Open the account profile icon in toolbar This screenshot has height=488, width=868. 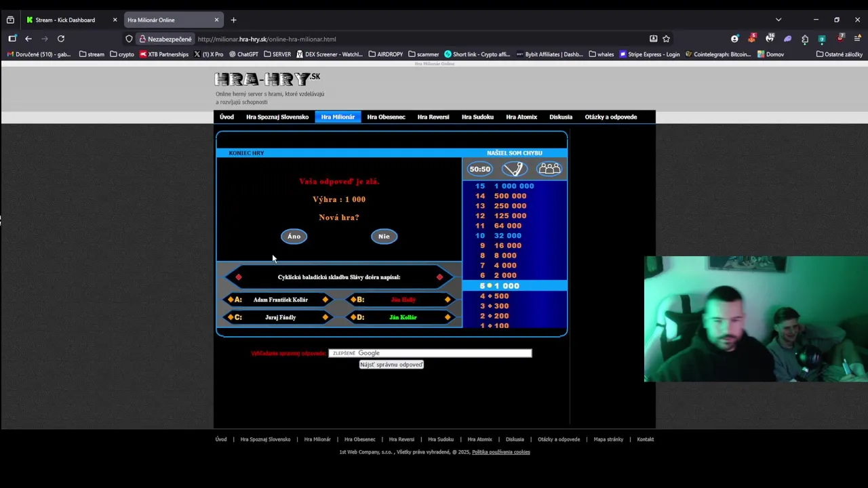734,39
